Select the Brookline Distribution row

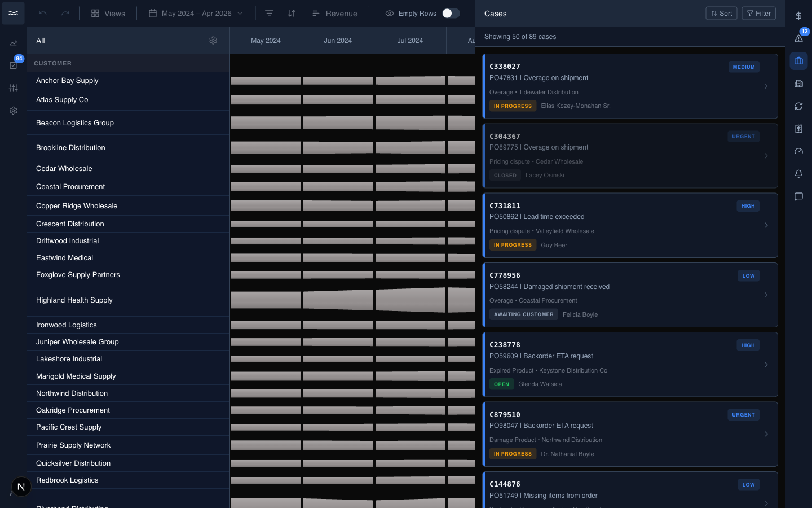pyautogui.click(x=128, y=147)
